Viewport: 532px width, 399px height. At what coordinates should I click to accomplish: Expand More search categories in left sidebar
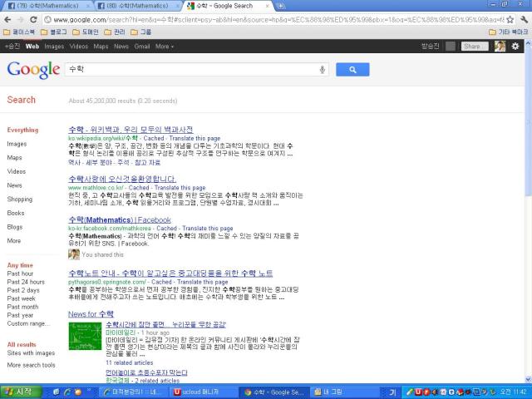[x=14, y=241]
